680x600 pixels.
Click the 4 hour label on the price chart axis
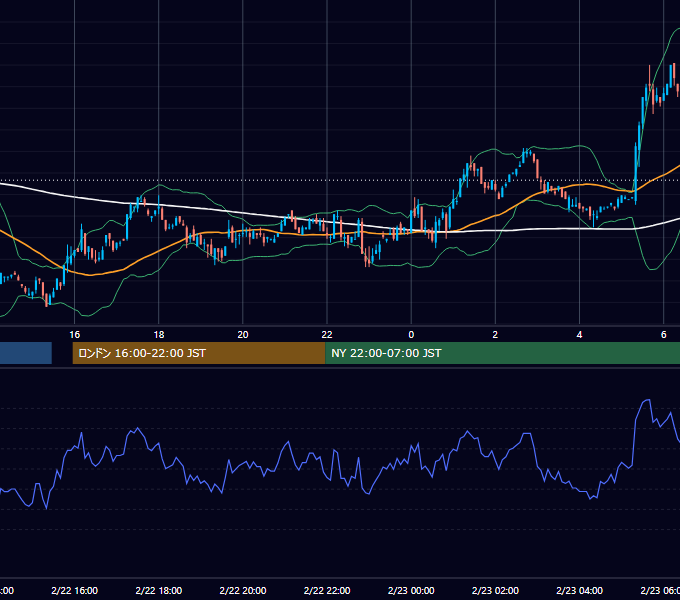pyautogui.click(x=579, y=335)
